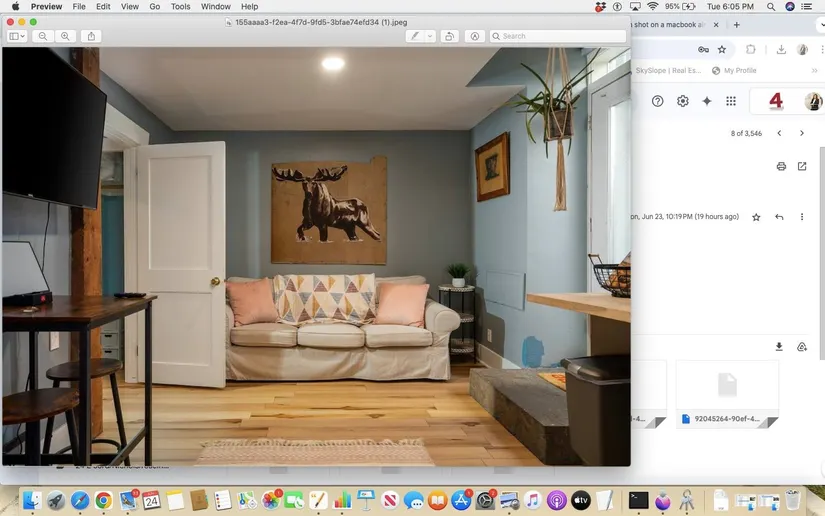Star the email from Jun 23
This screenshot has height=516, width=825.
click(x=756, y=217)
